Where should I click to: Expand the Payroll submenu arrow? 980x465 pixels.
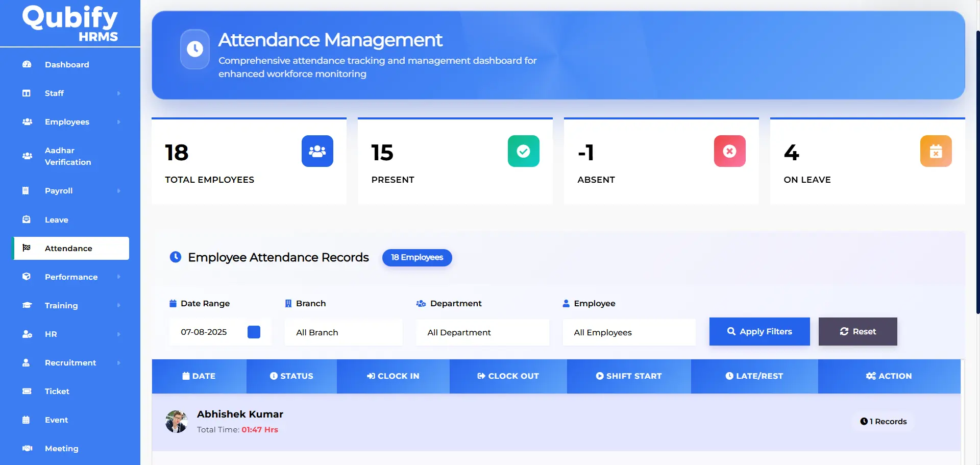pyautogui.click(x=119, y=191)
